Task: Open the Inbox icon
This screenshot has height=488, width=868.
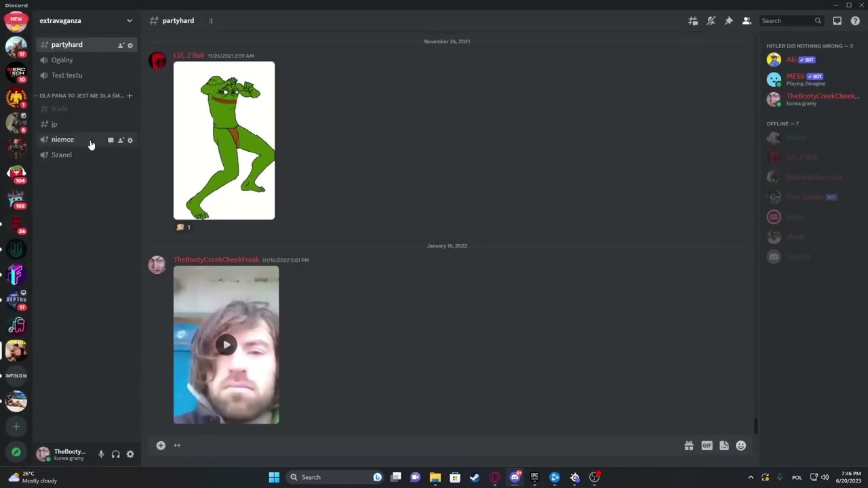Action: tap(837, 21)
